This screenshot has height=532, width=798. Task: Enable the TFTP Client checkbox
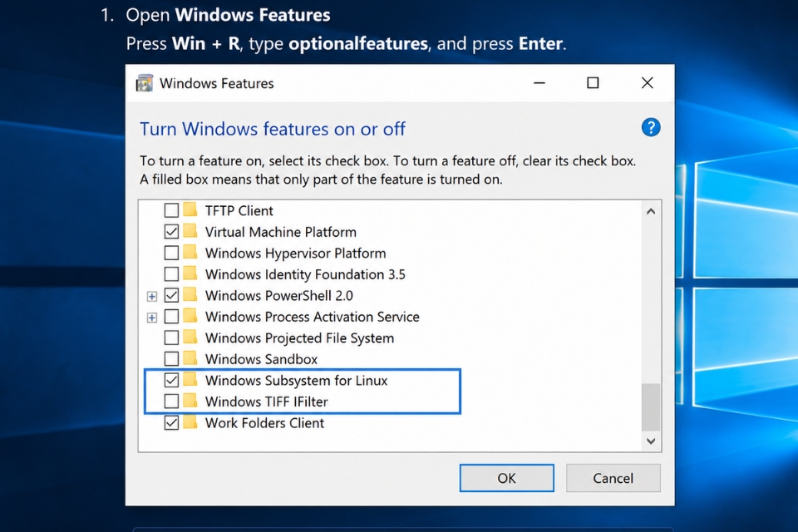pyautogui.click(x=171, y=210)
